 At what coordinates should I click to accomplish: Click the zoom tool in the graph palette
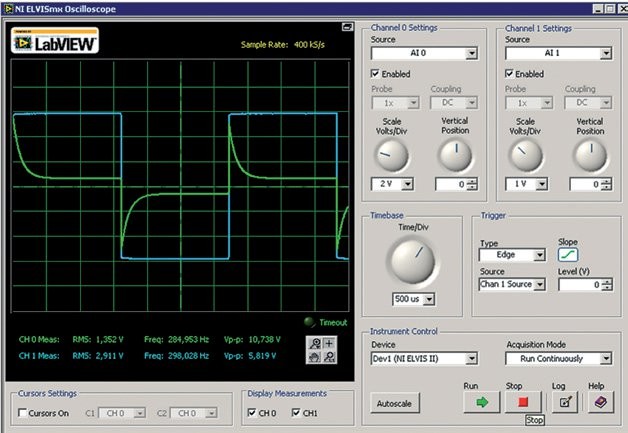click(x=315, y=343)
